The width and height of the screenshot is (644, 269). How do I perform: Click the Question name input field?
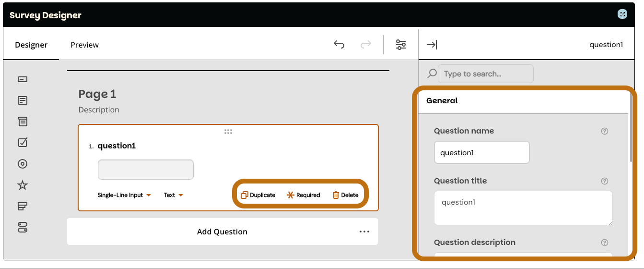point(481,152)
